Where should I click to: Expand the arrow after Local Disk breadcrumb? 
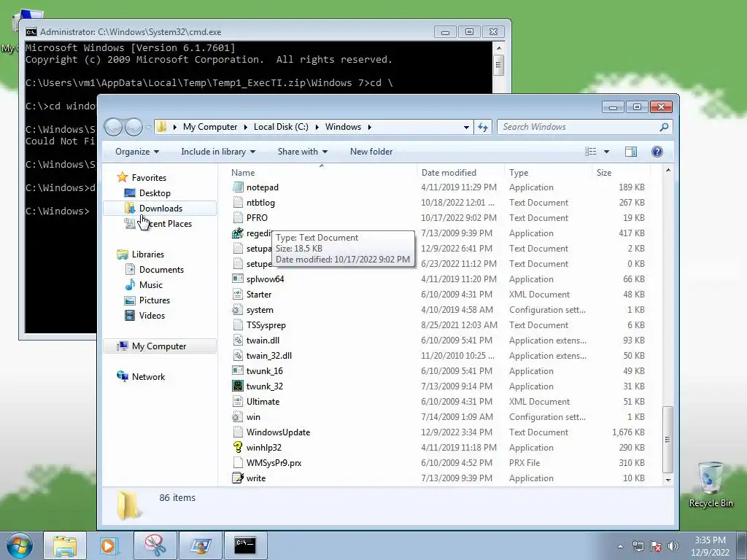click(317, 127)
